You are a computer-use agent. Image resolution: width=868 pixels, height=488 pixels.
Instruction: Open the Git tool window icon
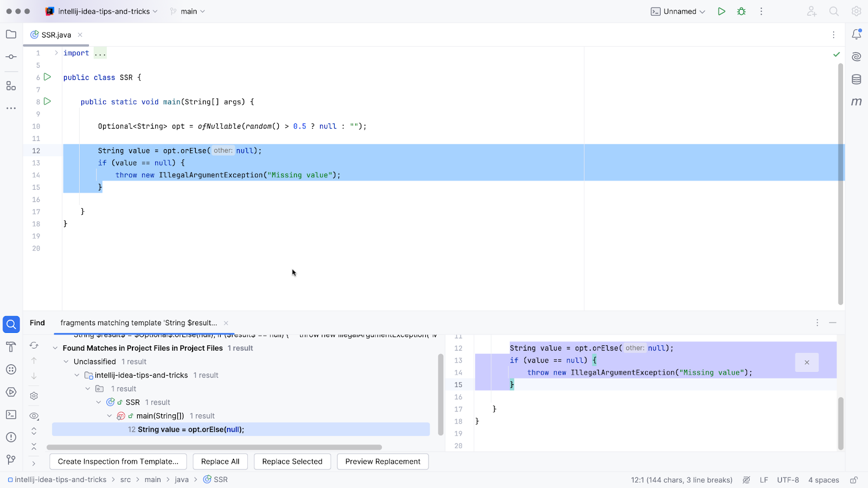[11, 460]
